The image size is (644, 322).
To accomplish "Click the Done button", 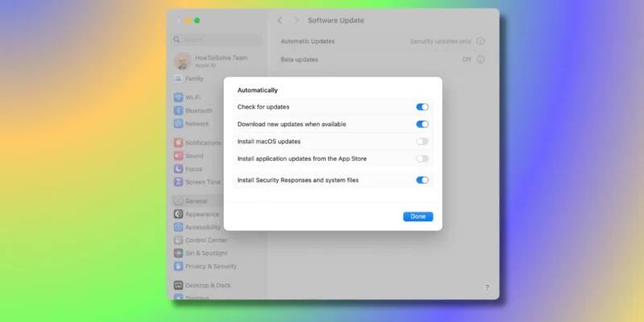I will click(418, 217).
